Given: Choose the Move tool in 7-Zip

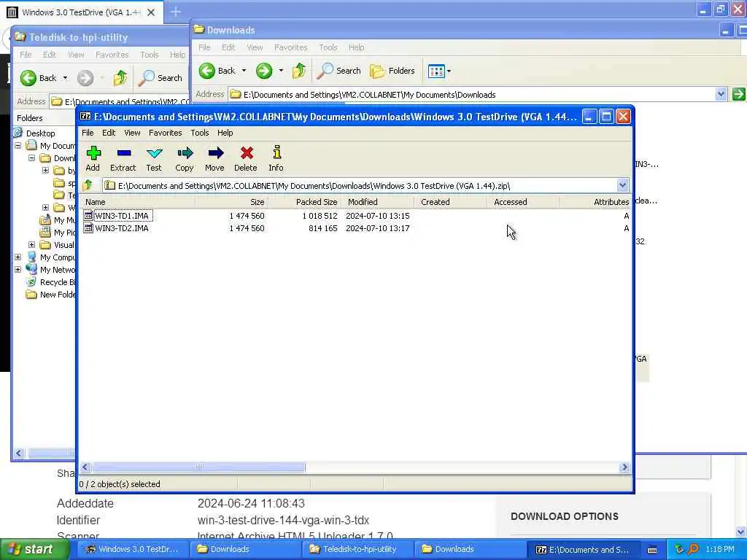Looking at the screenshot, I should [215, 158].
